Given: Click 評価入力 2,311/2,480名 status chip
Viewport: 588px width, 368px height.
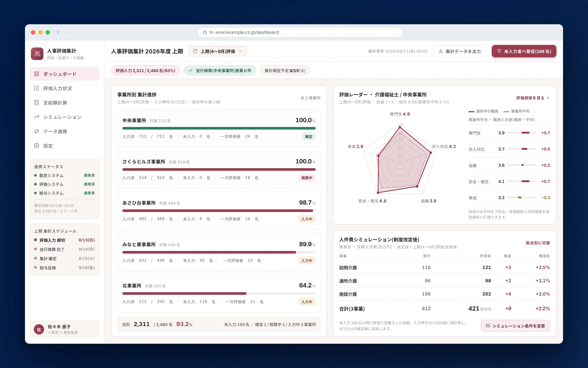Looking at the screenshot, I should [145, 70].
